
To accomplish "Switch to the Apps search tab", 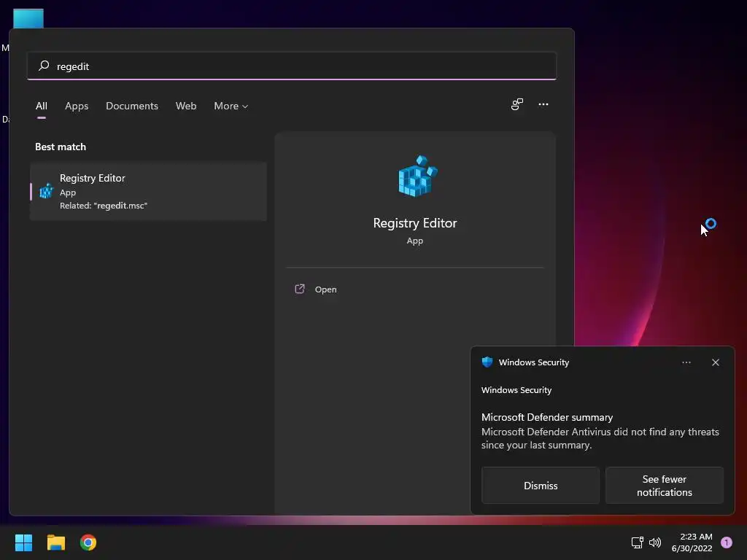I will click(x=77, y=106).
